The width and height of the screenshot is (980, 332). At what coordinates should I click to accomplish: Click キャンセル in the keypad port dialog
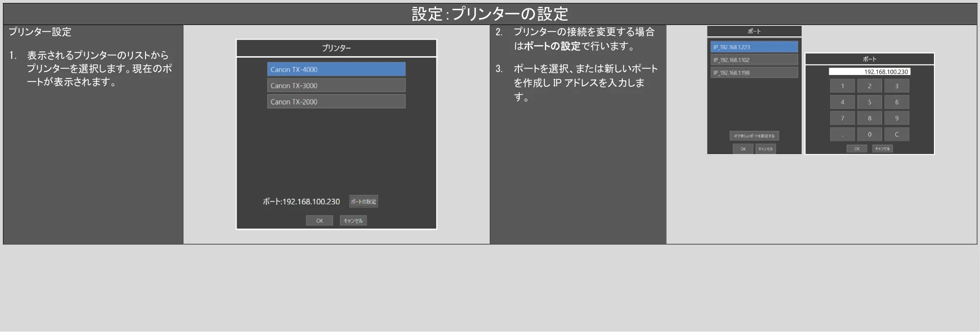click(x=882, y=149)
